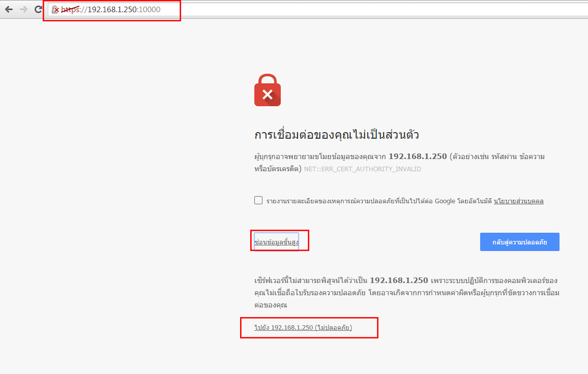The width and height of the screenshot is (588, 374).
Task: Click bold 192.168.1.250 in the attacker warning sentence
Action: coord(418,157)
